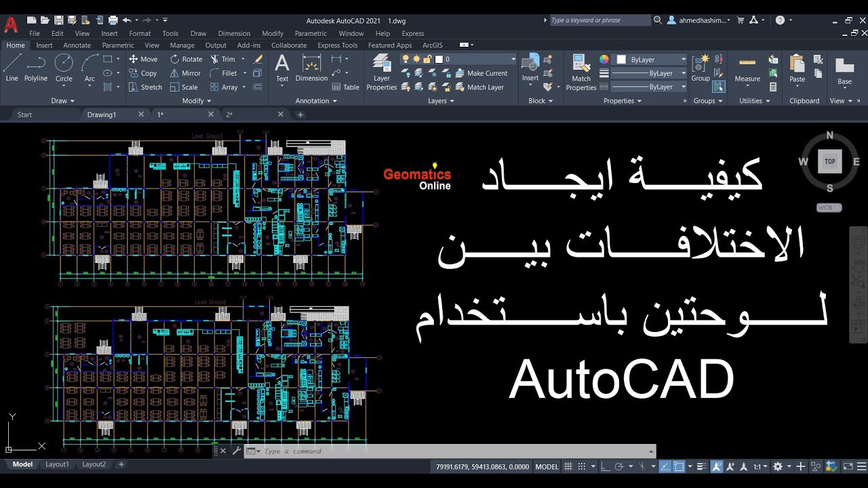The width and height of the screenshot is (868, 488).
Task: Click the Object Color wheel icon
Action: click(604, 60)
